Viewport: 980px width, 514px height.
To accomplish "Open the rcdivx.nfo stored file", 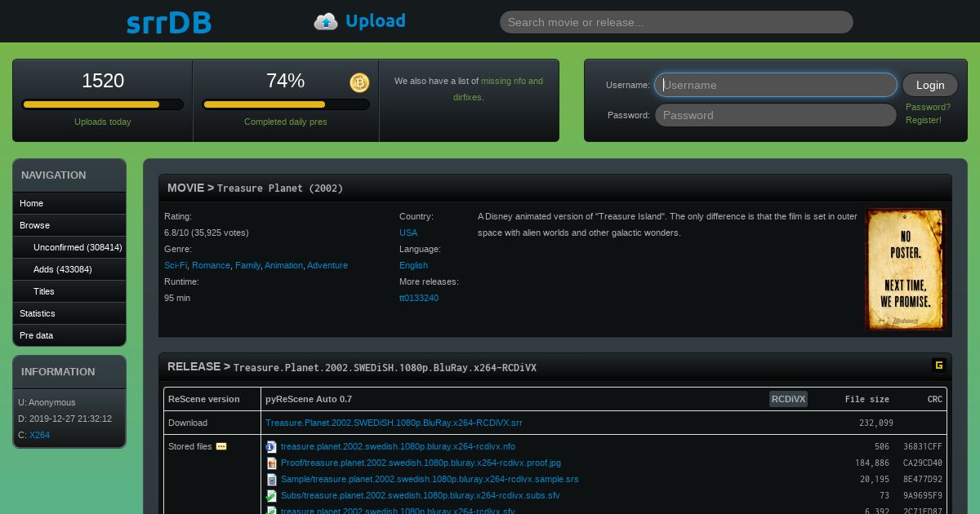I will click(398, 446).
